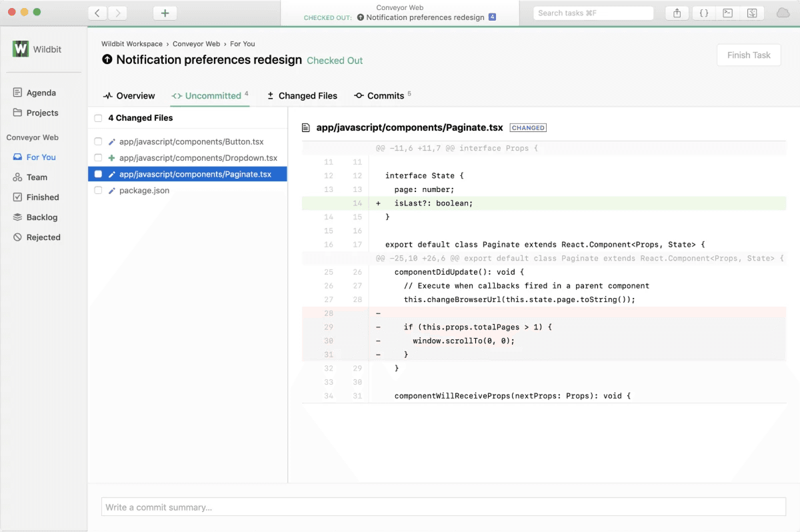
Task: Go forward with the right arrow toolbar button
Action: click(117, 13)
